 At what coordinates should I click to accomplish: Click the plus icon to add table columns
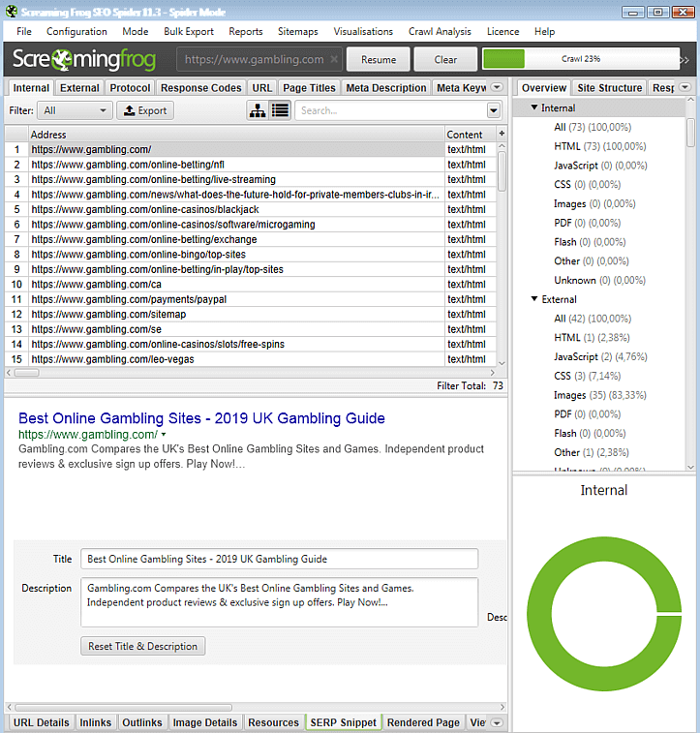coord(502,134)
